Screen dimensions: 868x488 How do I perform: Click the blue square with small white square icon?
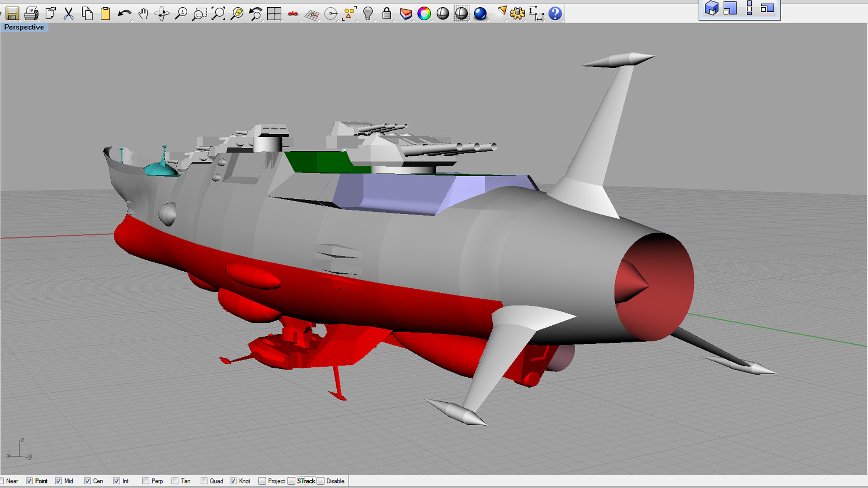coord(730,8)
